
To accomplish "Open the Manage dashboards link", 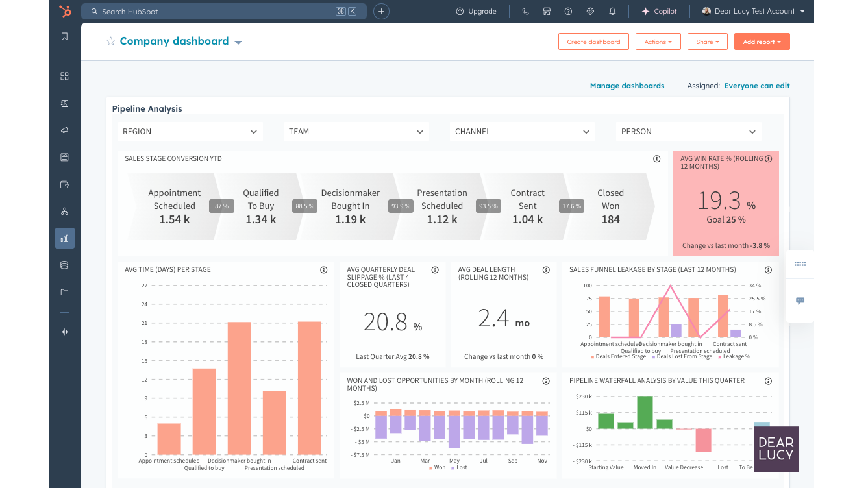I will [x=626, y=86].
